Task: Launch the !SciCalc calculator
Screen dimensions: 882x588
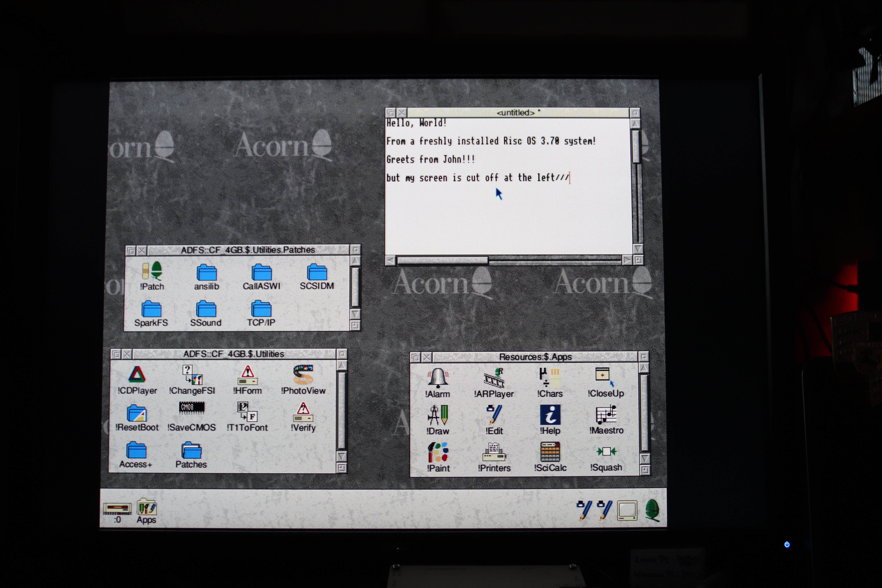Action: click(x=550, y=457)
